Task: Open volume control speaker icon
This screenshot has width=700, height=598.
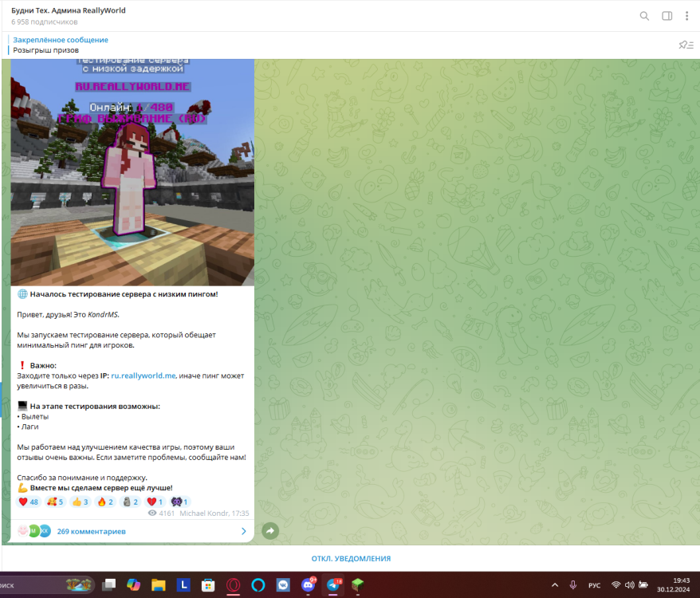Action: coord(630,585)
